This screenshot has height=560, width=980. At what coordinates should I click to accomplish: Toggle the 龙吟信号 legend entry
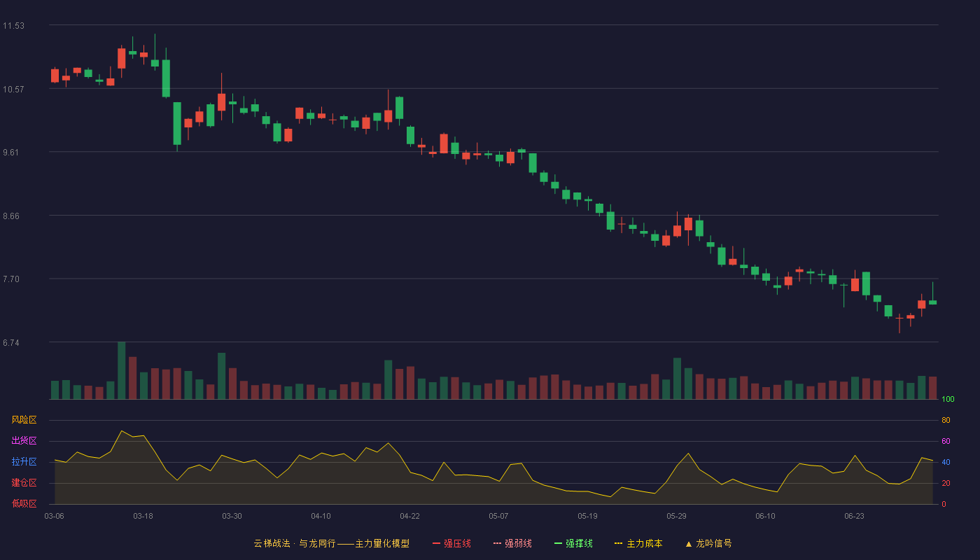pos(708,543)
